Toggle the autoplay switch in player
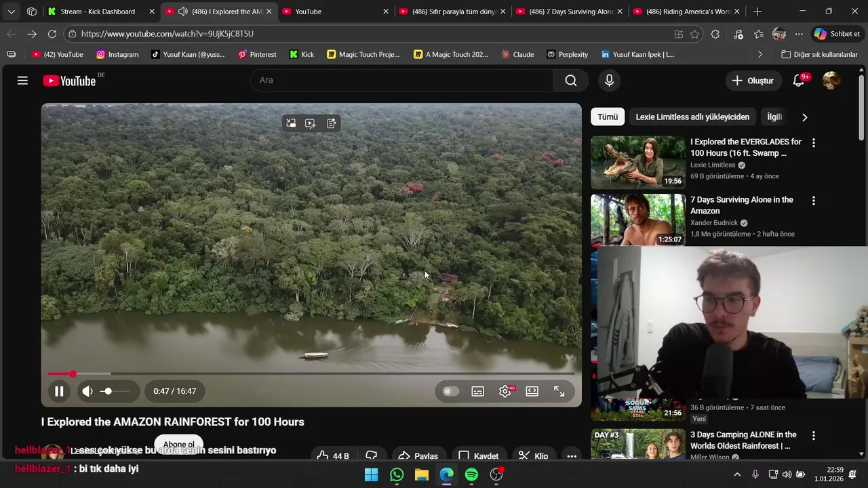The image size is (868, 488). (x=450, y=391)
